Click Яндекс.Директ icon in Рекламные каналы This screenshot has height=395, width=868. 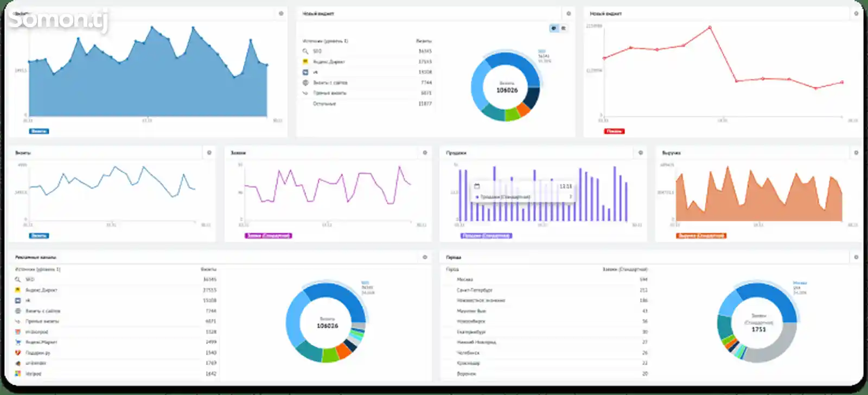click(x=18, y=290)
